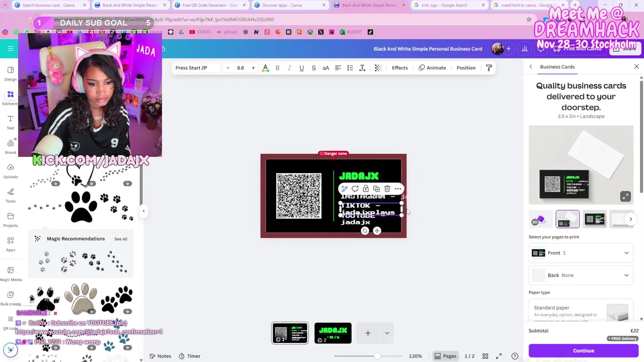
Task: Open the Animate panel
Action: (x=432, y=68)
